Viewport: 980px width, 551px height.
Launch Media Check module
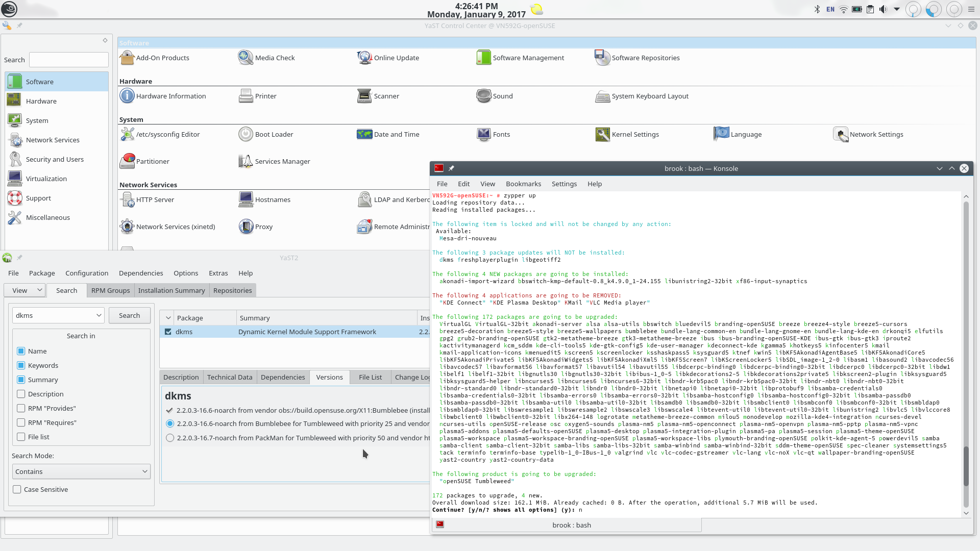coord(266,58)
